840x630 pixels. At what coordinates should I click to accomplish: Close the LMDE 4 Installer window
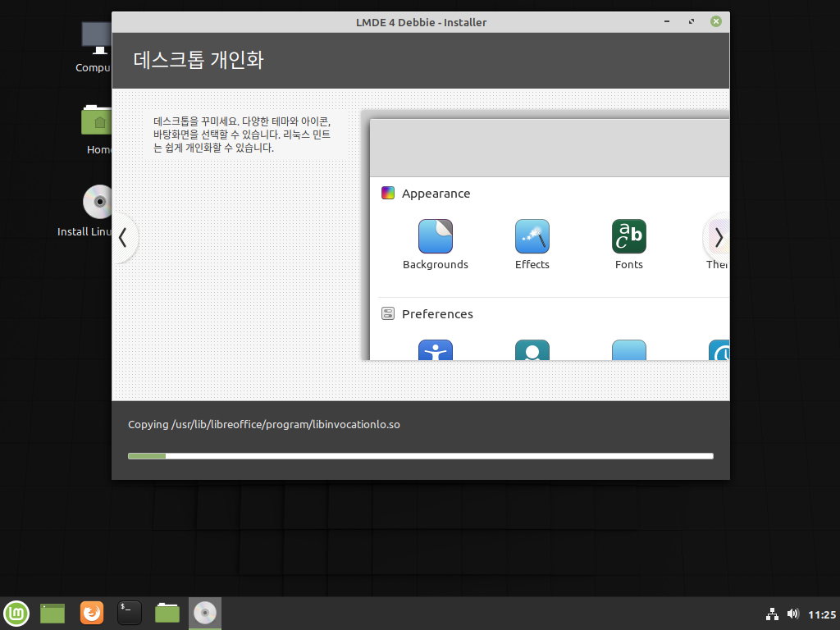tap(716, 21)
